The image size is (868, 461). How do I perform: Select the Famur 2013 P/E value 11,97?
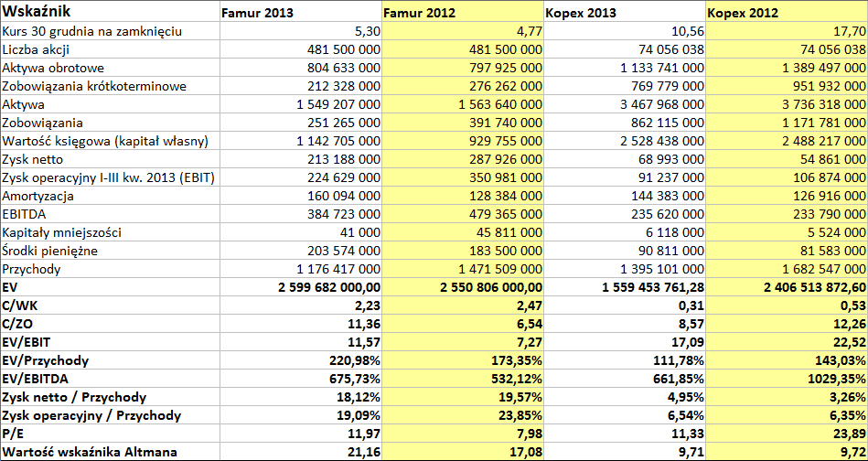tap(301, 434)
